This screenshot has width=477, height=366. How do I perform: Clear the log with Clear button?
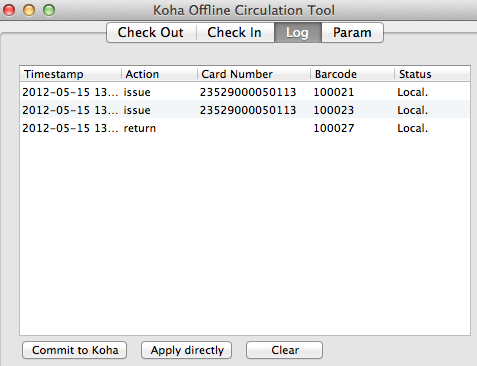click(285, 350)
